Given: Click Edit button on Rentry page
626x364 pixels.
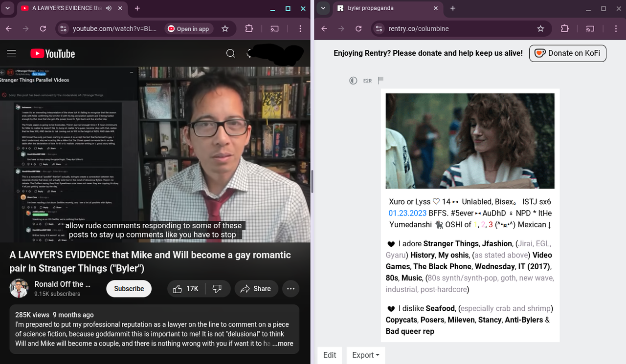Looking at the screenshot, I should (x=330, y=355).
